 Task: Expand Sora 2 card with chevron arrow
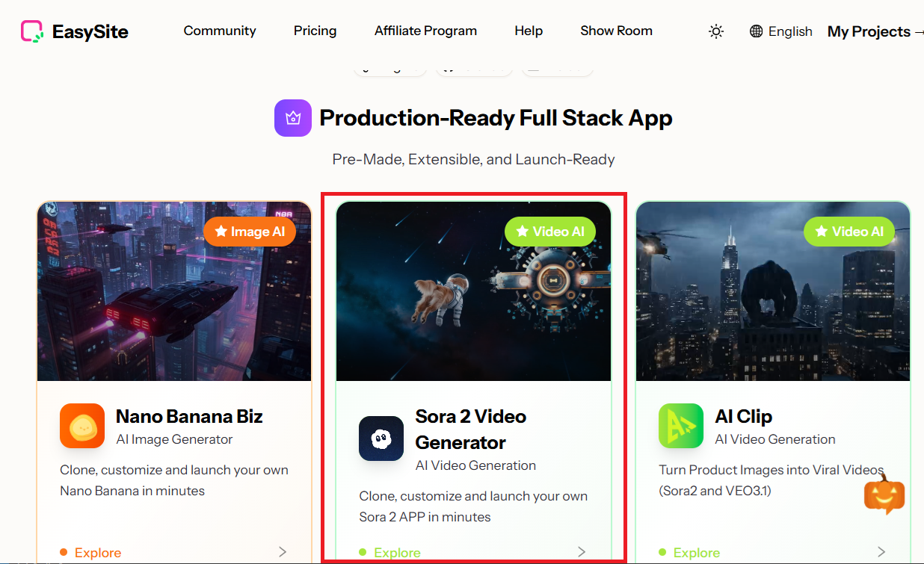(582, 552)
